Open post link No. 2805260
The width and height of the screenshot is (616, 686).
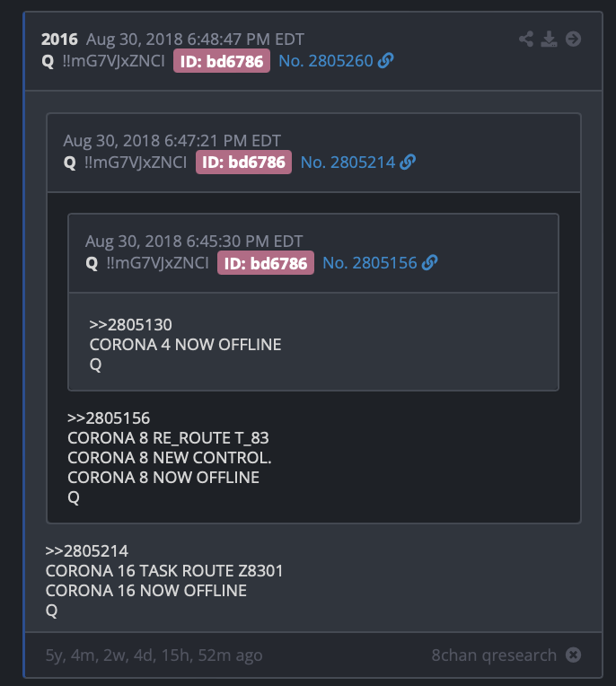[325, 61]
